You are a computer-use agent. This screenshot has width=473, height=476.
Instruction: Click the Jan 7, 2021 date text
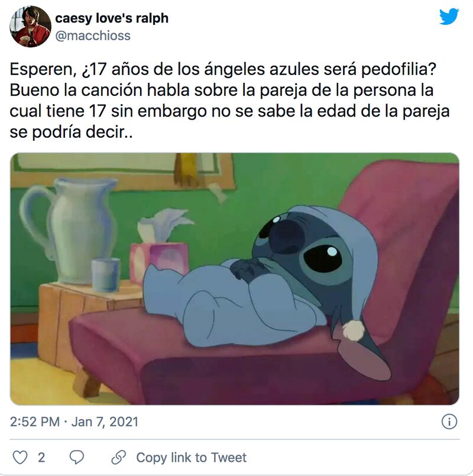click(x=105, y=422)
